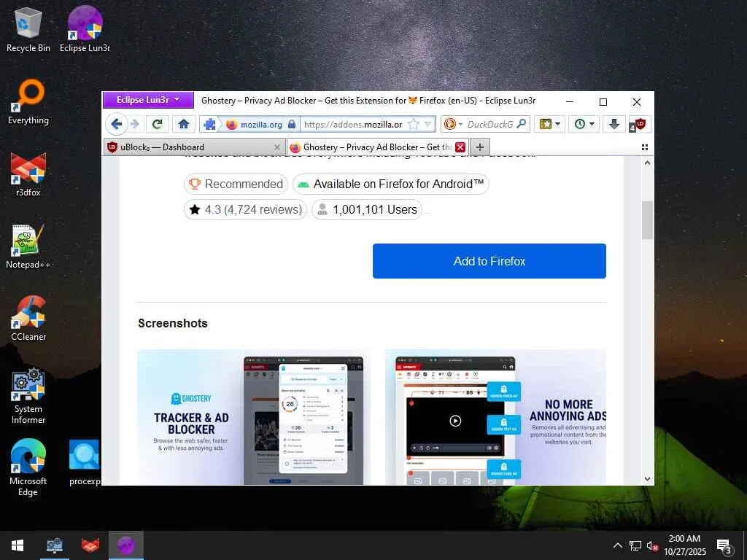The height and width of the screenshot is (560, 747).
Task: Click Available on Firefox for Android badge
Action: [x=391, y=184]
